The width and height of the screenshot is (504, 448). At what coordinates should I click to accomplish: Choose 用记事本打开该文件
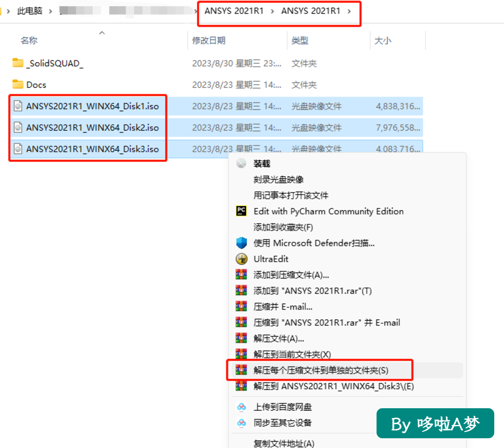click(x=291, y=195)
